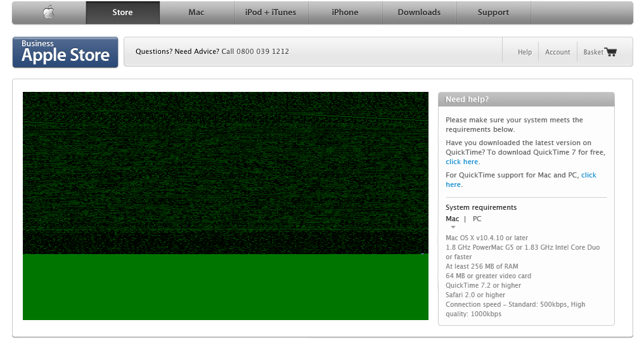The width and height of the screenshot is (644, 360).
Task: Click the green video player area
Action: (x=226, y=205)
